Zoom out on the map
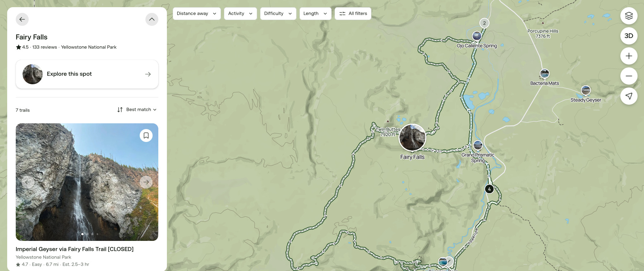 [629, 76]
